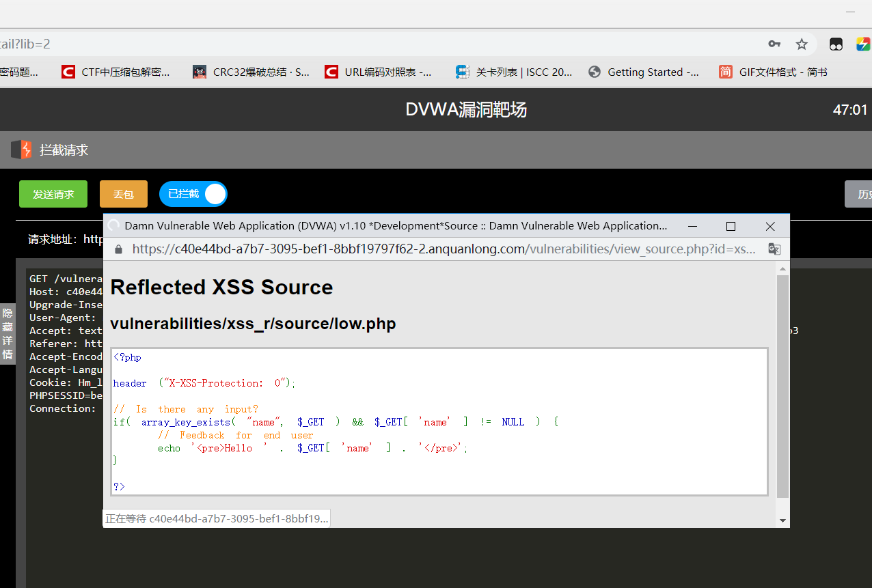Click the popup window URL field
The image size is (872, 588).
click(x=444, y=249)
